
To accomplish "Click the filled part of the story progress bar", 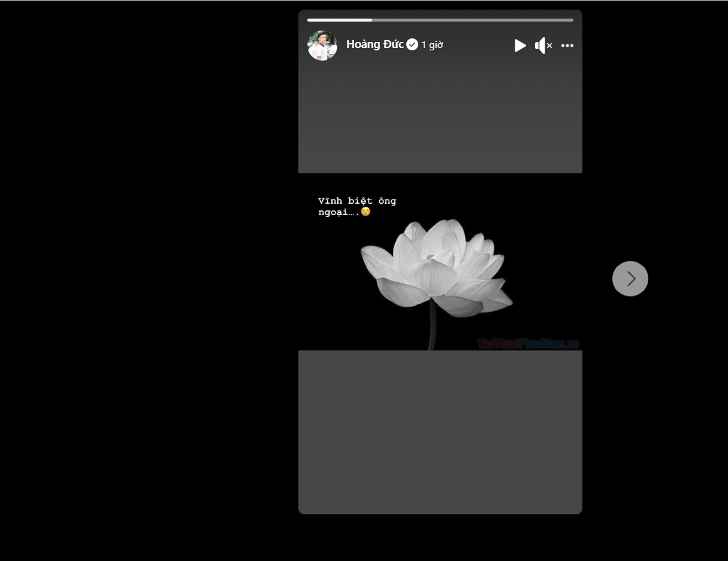I will 339,20.
